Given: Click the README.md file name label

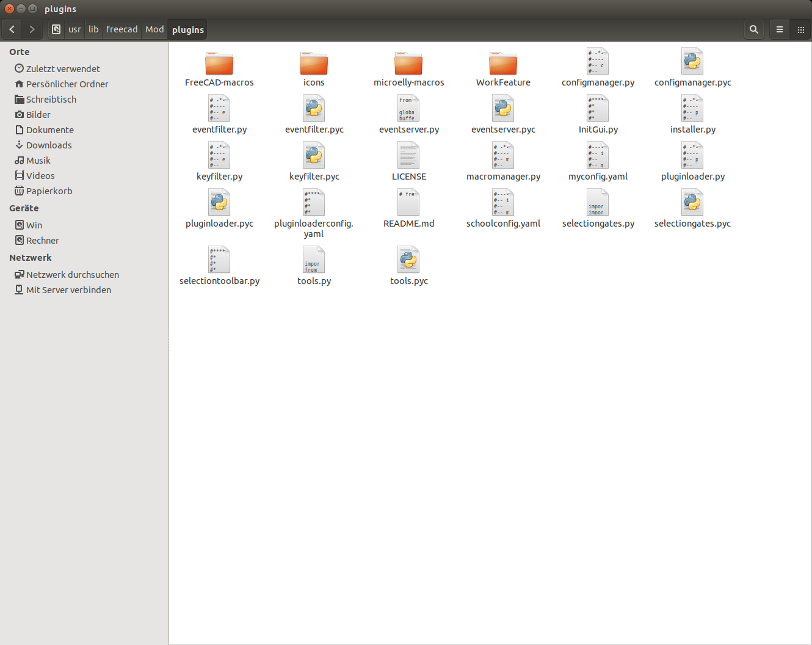Looking at the screenshot, I should [x=409, y=224].
